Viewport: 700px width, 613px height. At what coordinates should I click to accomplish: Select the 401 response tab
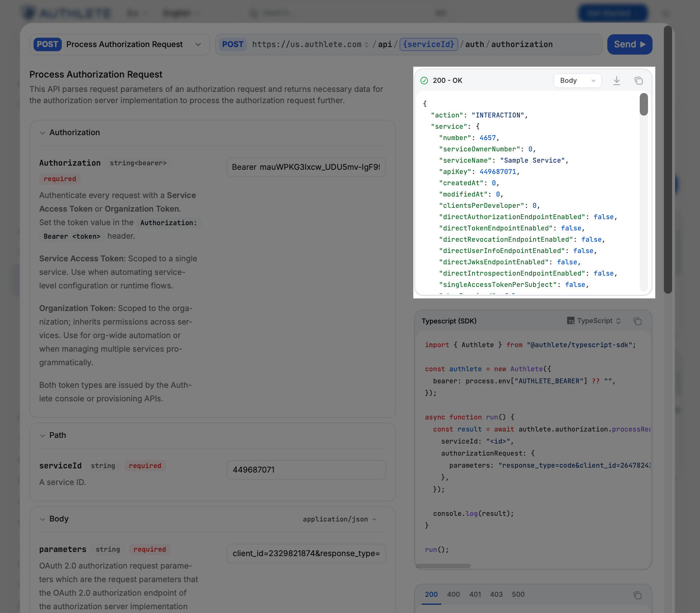tap(475, 595)
